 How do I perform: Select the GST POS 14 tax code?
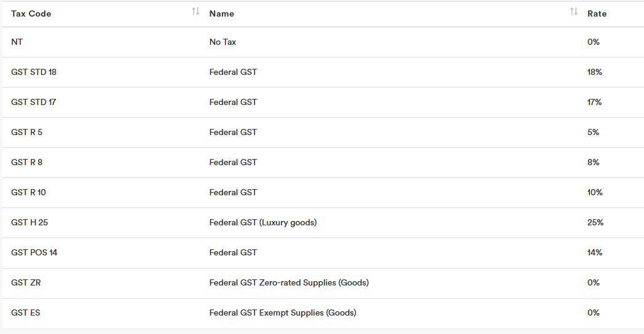[x=34, y=253]
